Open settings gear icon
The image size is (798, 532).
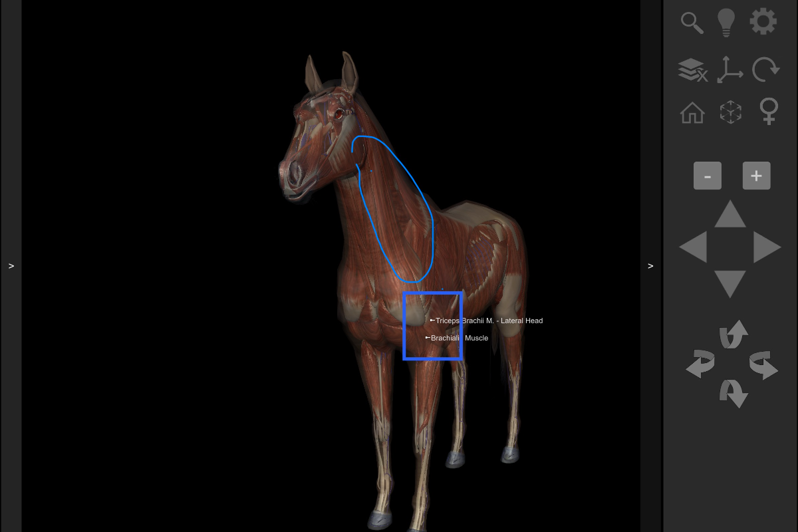click(x=763, y=22)
